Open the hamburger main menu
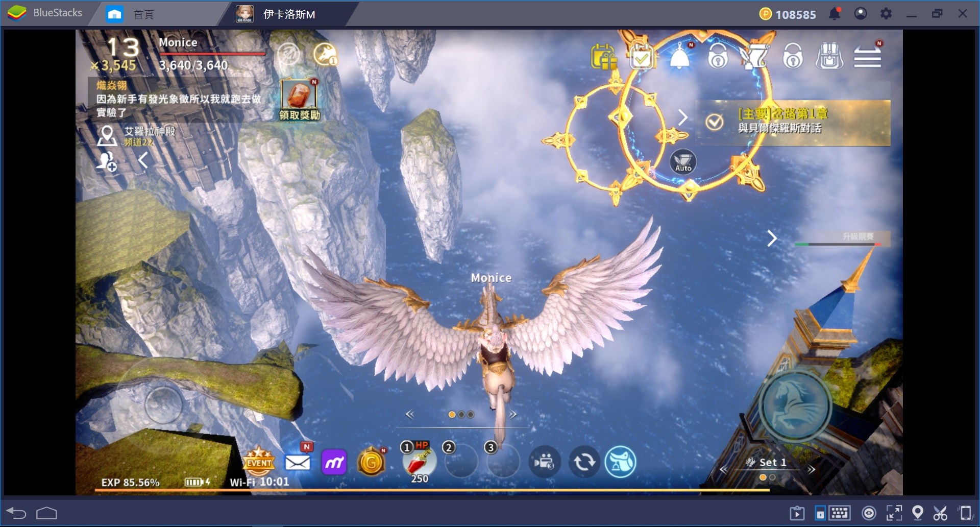This screenshot has height=527, width=980. coord(868,56)
